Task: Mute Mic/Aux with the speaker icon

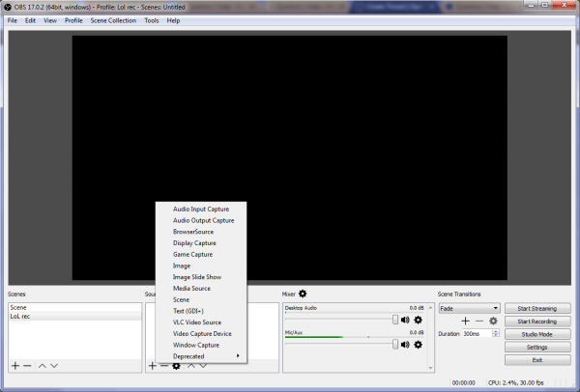Action: tap(405, 345)
